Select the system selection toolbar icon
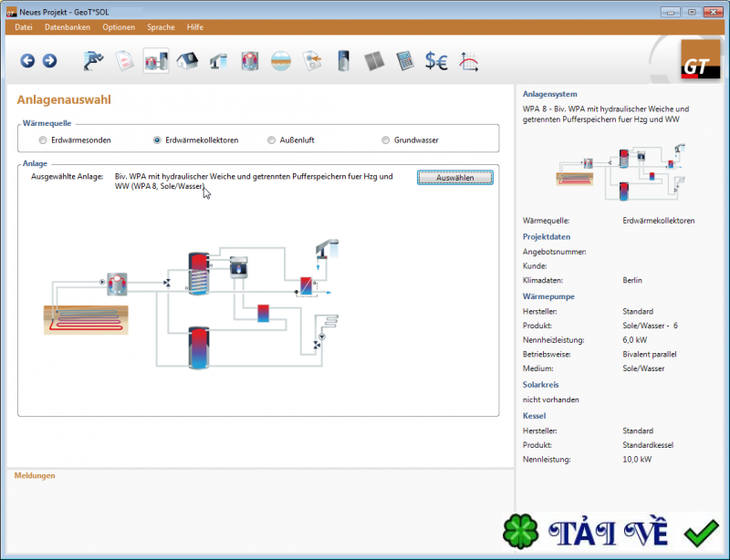This screenshot has width=730, height=560. [156, 60]
